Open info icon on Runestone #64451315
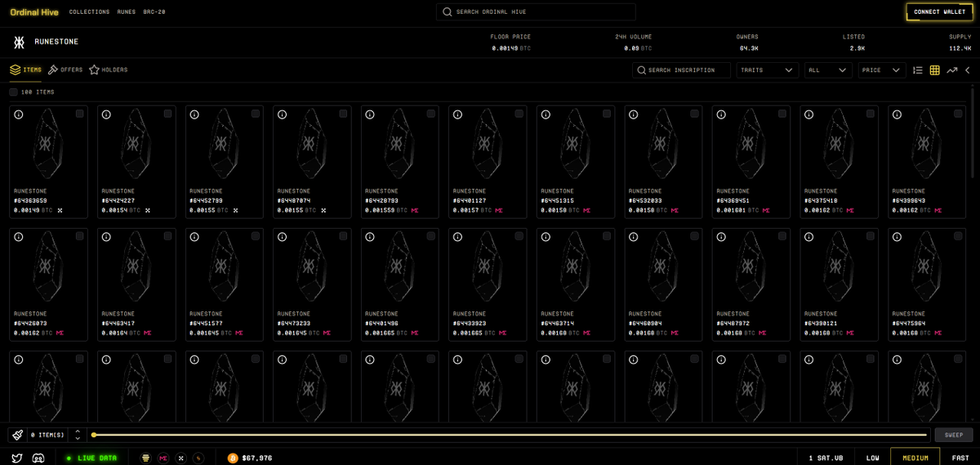Screen dimensions: 980x465 [x=546, y=114]
